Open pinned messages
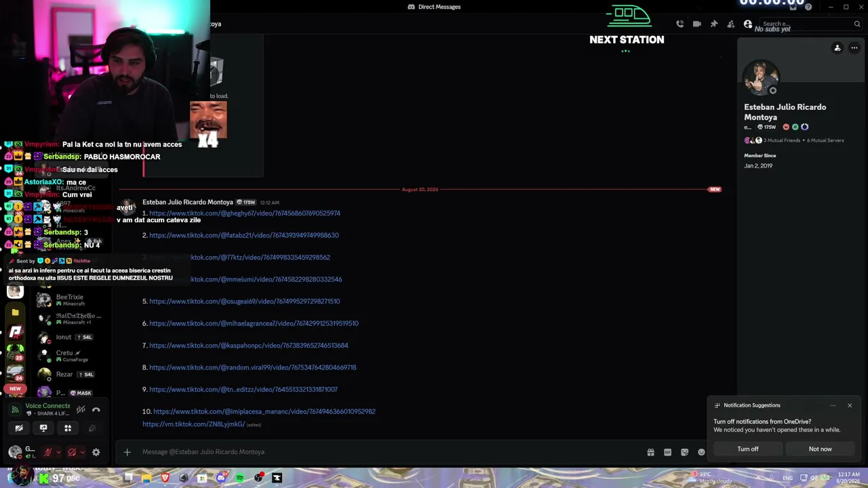The height and width of the screenshot is (488, 868). tap(714, 24)
